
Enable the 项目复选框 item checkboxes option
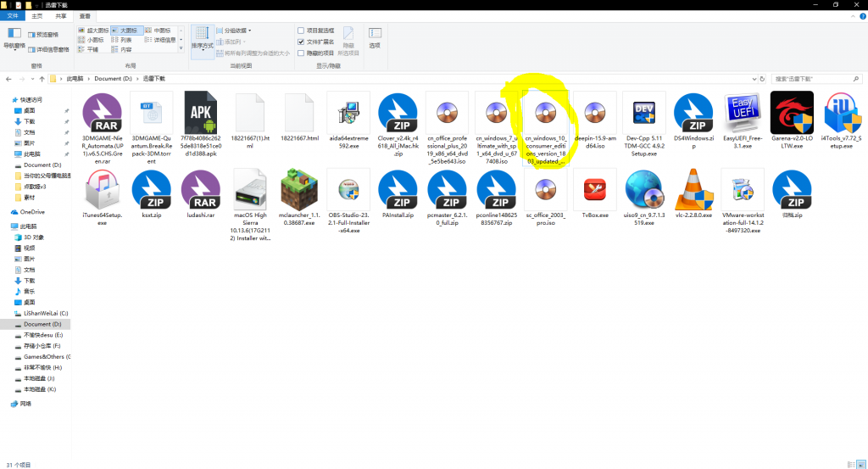click(301, 31)
